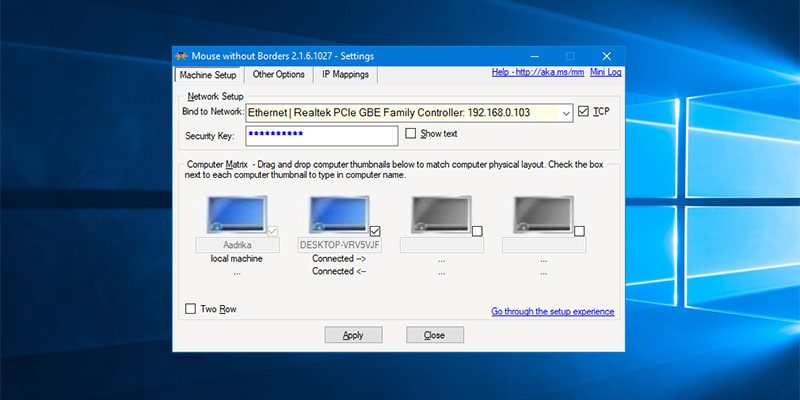Select the Machine Setup tab
This screenshot has height=400, width=800.
tap(207, 75)
